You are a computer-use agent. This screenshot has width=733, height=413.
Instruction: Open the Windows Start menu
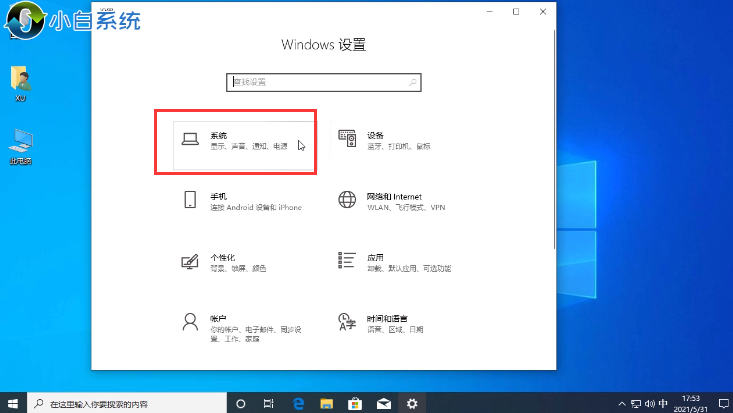click(x=13, y=403)
